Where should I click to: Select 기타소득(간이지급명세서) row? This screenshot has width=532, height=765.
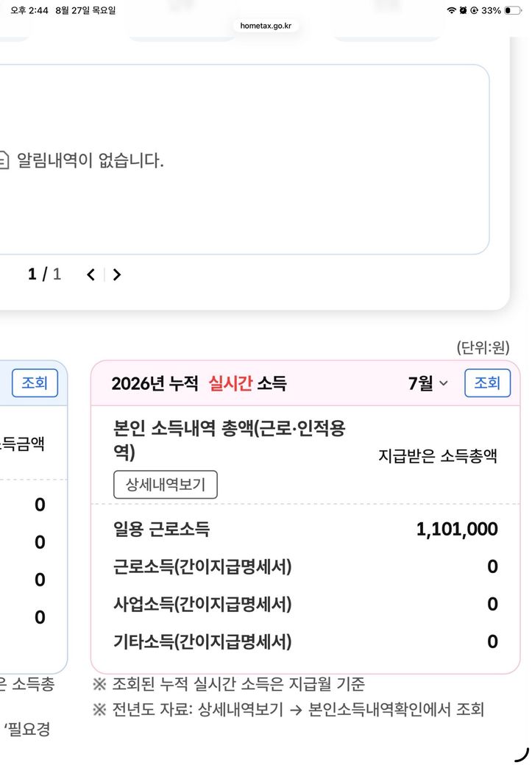point(305,641)
